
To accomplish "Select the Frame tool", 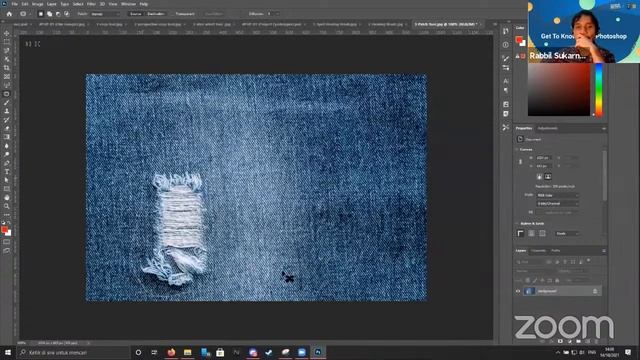I will tap(7, 76).
